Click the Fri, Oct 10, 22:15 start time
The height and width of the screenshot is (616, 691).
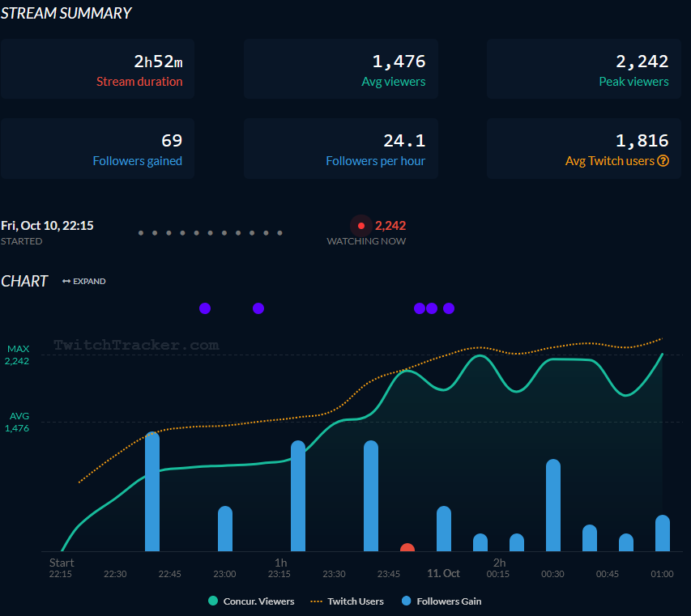coord(47,226)
